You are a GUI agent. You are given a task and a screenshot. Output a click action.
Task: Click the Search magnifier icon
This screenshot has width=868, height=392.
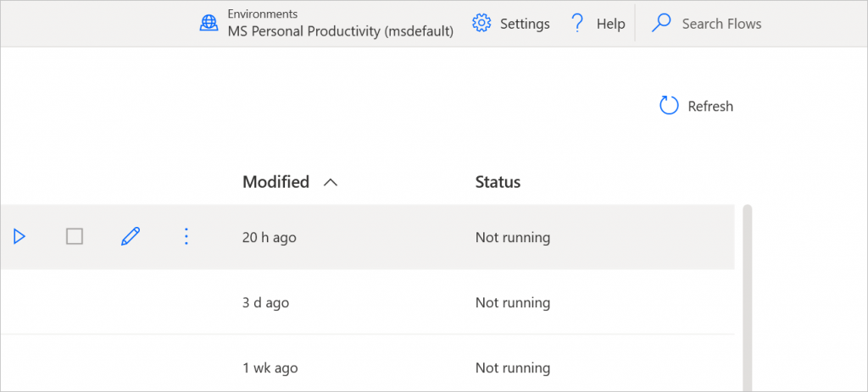[661, 24]
